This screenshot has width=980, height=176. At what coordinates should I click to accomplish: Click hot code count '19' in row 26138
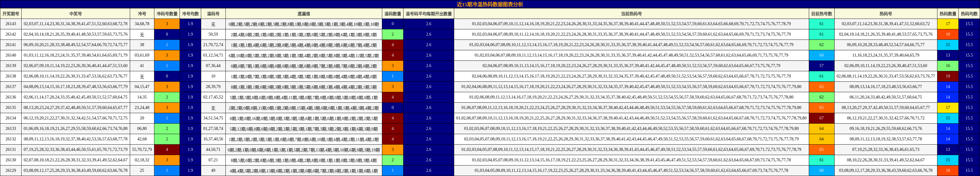point(948,76)
